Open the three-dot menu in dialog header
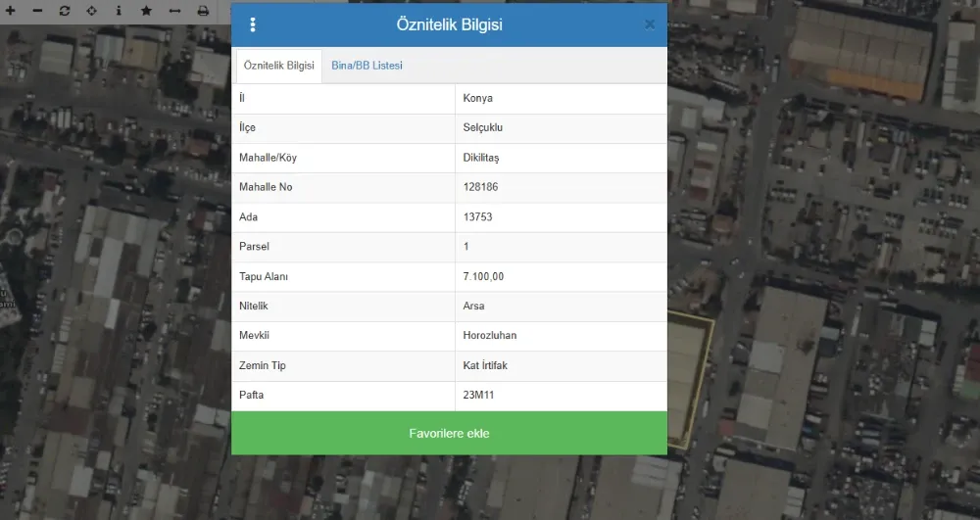Viewport: 980px width, 520px height. 253,25
